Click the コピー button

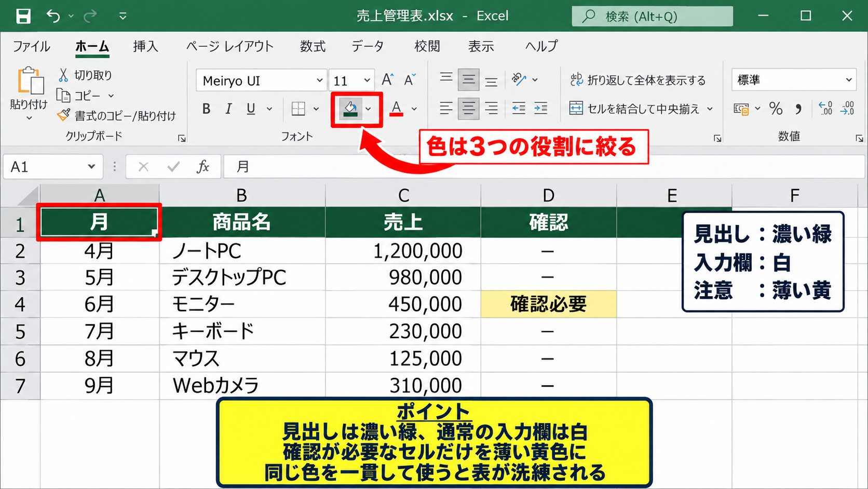(79, 96)
